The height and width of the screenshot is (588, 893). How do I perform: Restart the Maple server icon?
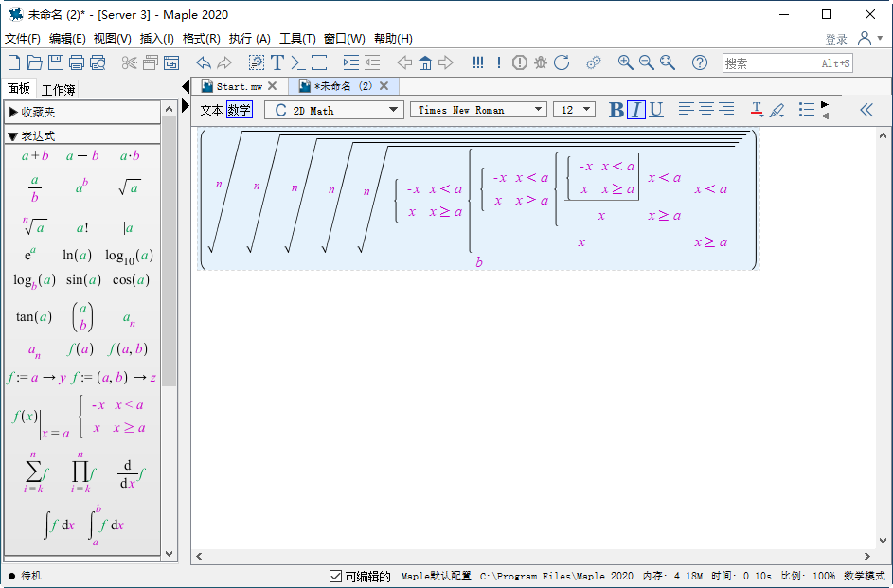pyautogui.click(x=562, y=62)
